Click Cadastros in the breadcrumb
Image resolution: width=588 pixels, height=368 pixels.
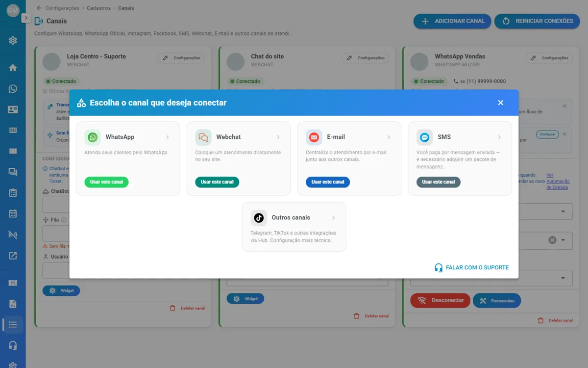[99, 8]
